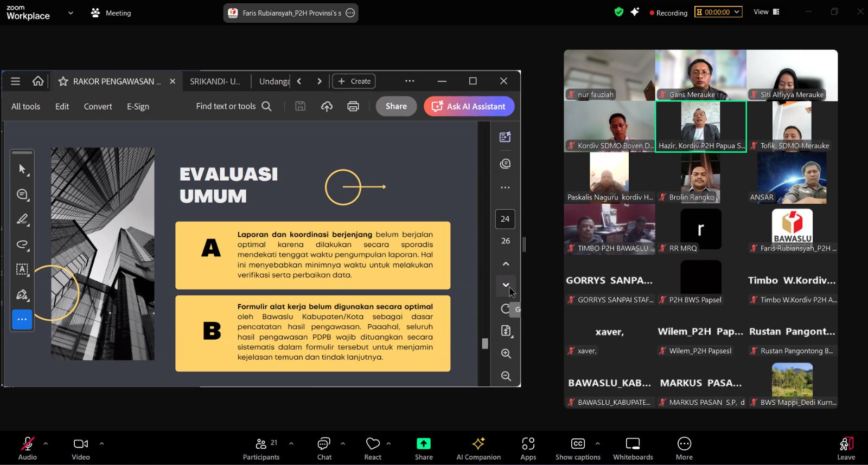Expand the Zoom Workplace dropdown arrow
The width and height of the screenshot is (868, 465).
71,13
